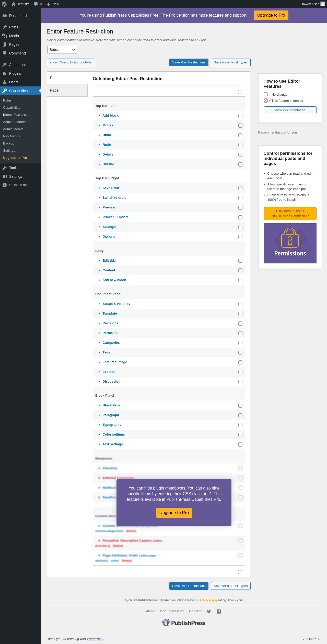Viewport: 327px width, 644px height.
Task: Click the WordPress logo icon
Action: 4,4
